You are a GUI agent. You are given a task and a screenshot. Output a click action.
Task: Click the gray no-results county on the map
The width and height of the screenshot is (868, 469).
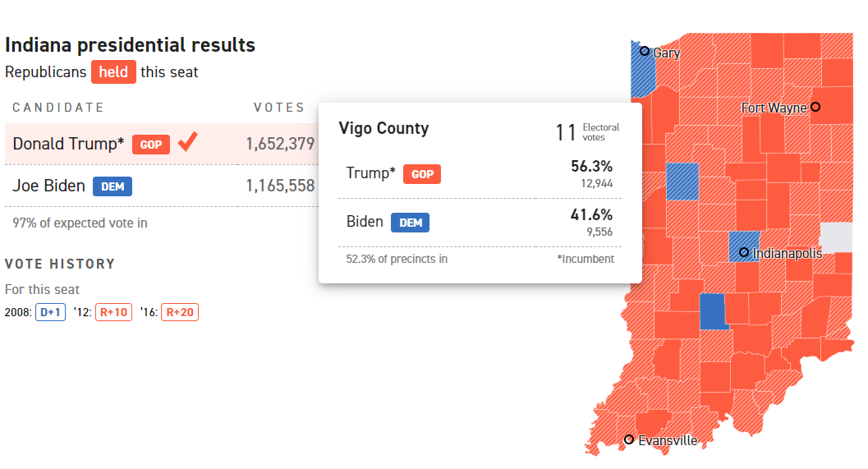(x=837, y=237)
